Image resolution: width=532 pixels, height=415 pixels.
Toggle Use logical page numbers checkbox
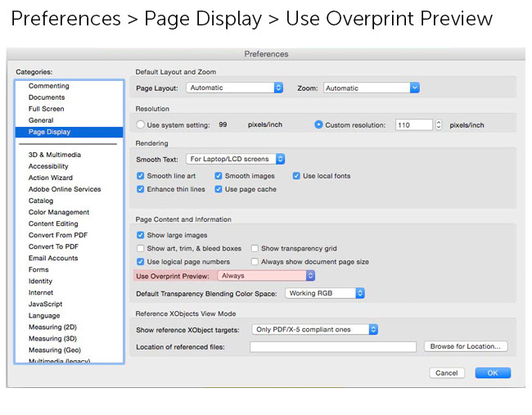140,262
